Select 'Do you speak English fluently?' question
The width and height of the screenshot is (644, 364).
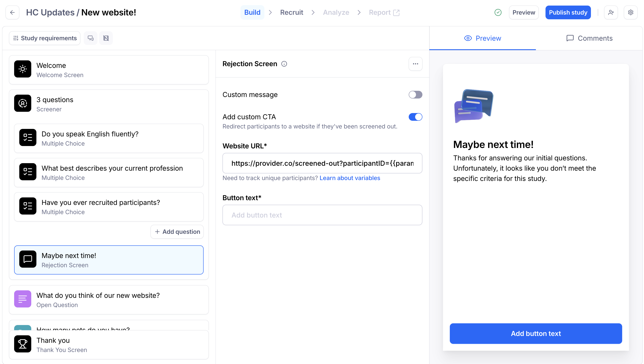pos(109,138)
